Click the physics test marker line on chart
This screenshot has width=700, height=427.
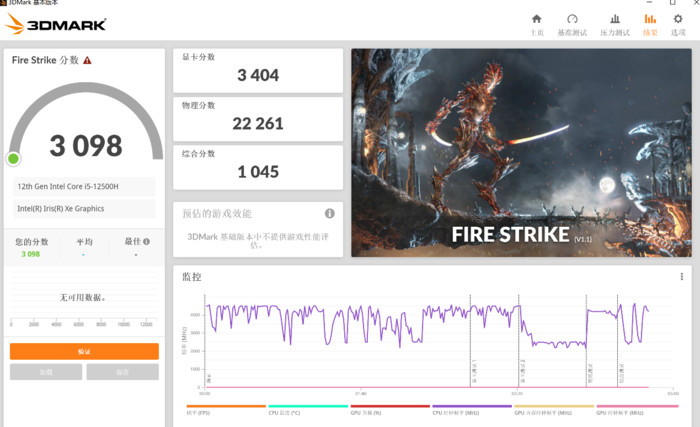click(x=586, y=341)
